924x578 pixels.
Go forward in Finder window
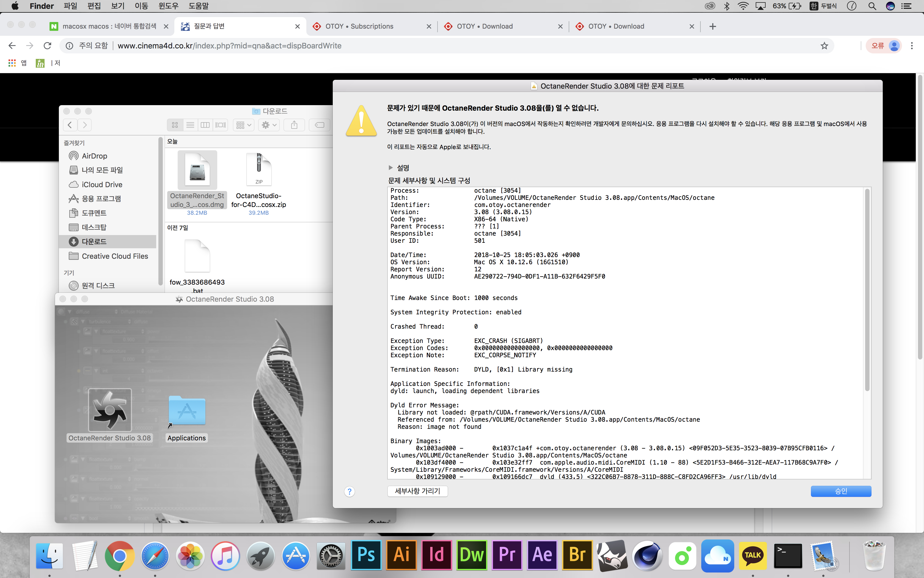[85, 125]
